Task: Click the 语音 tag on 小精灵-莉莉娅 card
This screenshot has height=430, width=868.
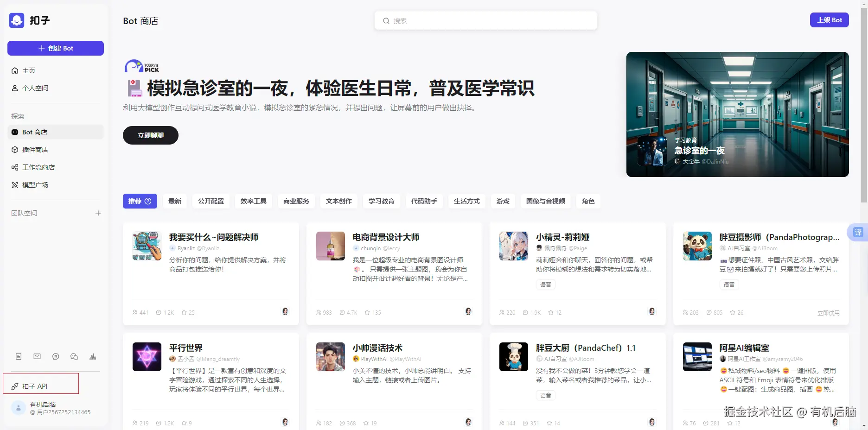Action: coord(546,285)
